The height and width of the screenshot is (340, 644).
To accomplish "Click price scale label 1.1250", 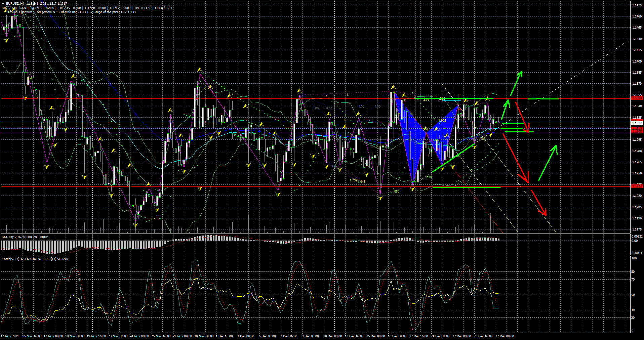I will click(637, 173).
